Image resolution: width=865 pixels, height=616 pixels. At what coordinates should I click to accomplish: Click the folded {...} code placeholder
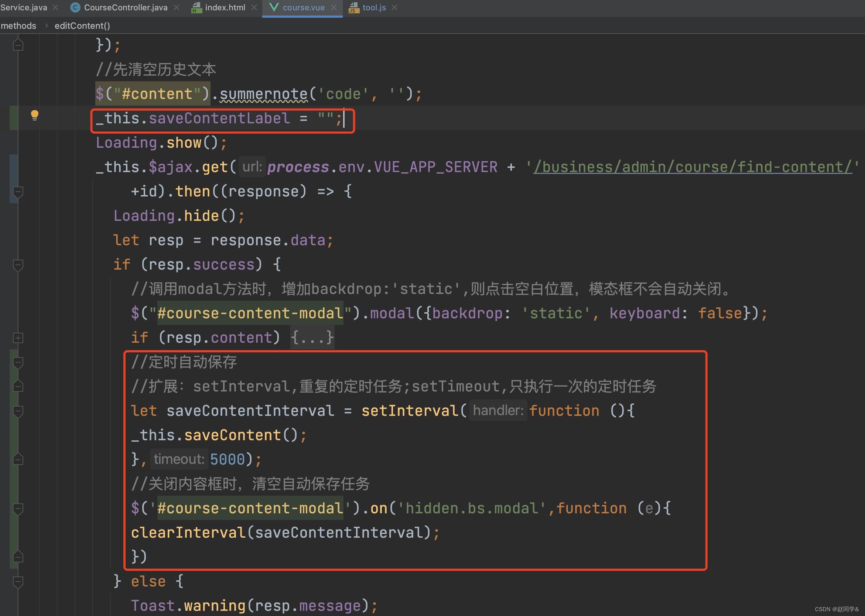312,337
